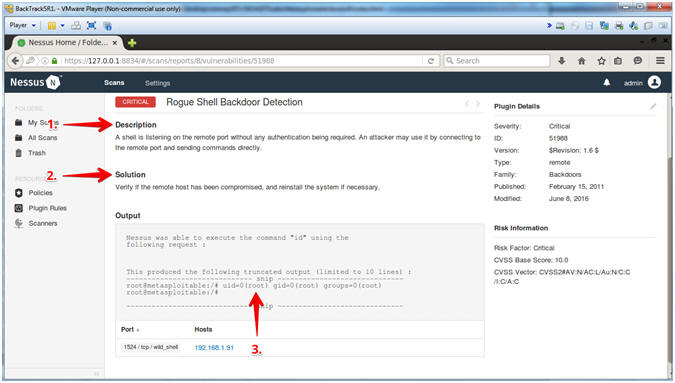Click the Trash can icon
Screen dimensions: 675x383
19,153
